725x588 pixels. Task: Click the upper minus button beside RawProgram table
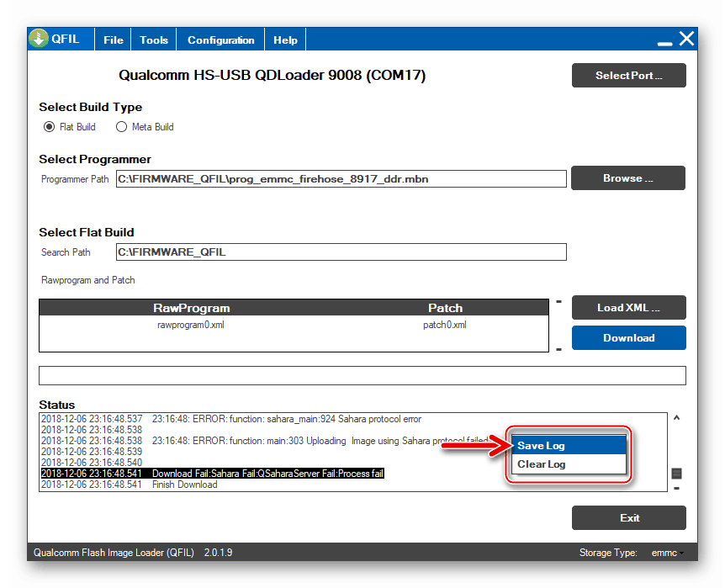559,302
